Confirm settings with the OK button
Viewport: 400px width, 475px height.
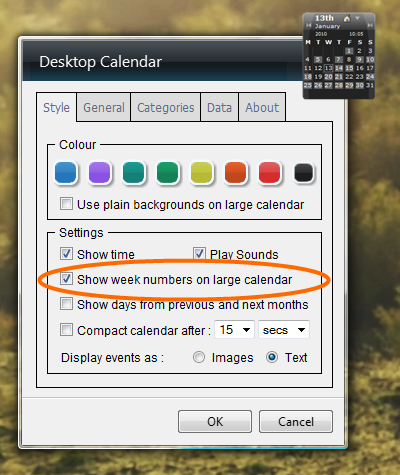pyautogui.click(x=215, y=422)
